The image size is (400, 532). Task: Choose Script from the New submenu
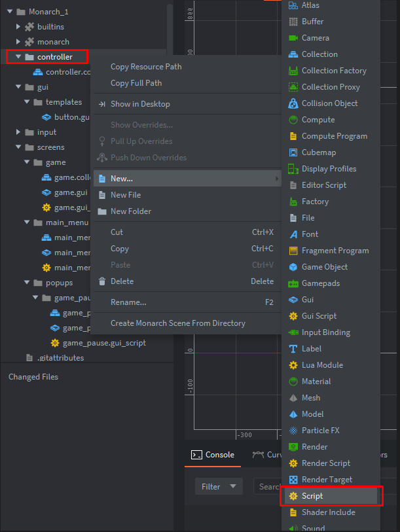pos(312,496)
